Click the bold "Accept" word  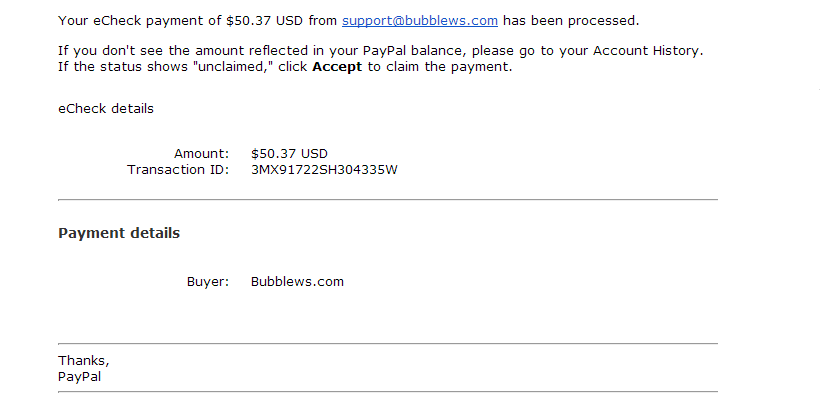(337, 68)
